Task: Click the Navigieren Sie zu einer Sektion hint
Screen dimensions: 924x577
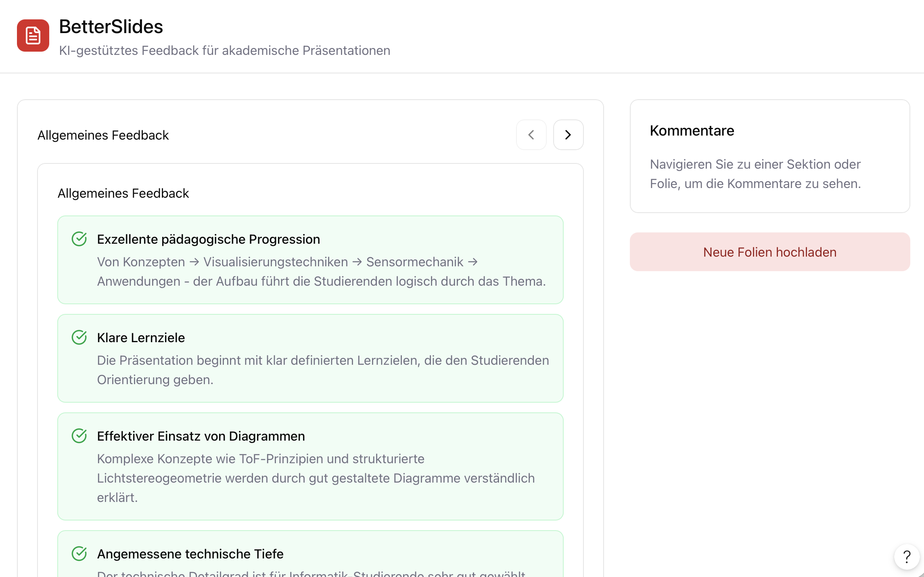Action: [x=755, y=174]
